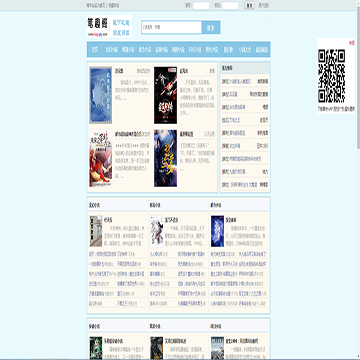Open the dark blue cover in 都市小说 section
This screenshot has height=360, width=360.
pyautogui.click(x=217, y=231)
